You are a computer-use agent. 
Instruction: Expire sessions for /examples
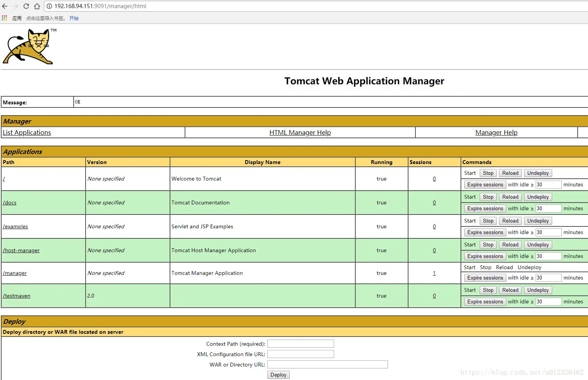485,233
